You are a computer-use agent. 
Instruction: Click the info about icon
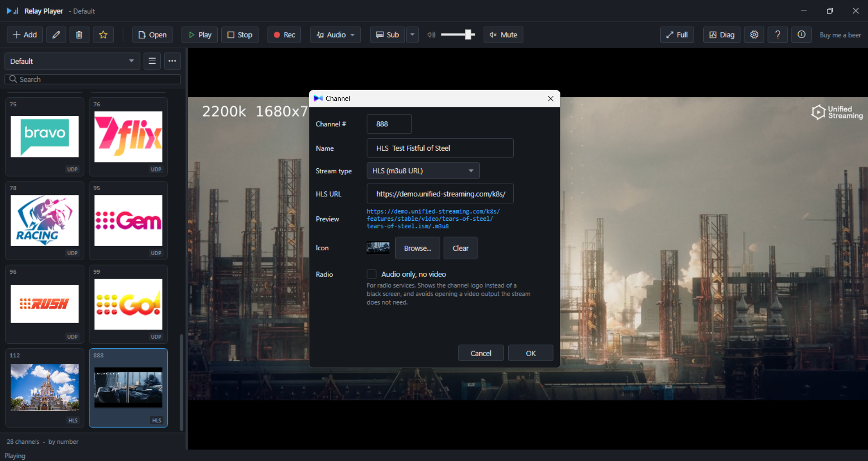801,35
